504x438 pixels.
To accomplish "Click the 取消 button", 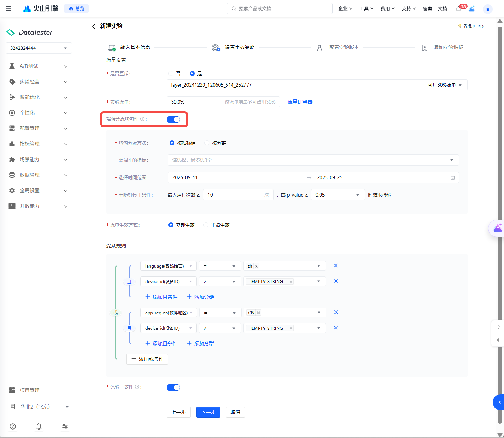I will pos(236,412).
